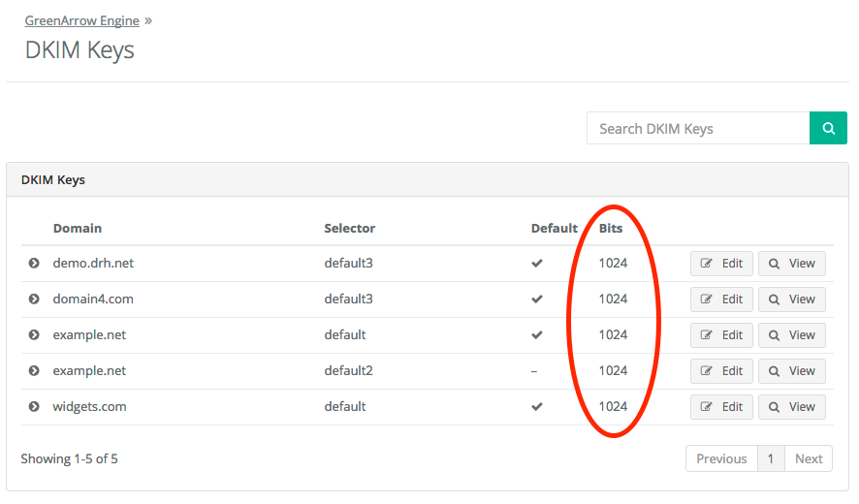Expand the demo.drh.net row arrow
Viewport: 859px width, 504px height.
pos(34,264)
